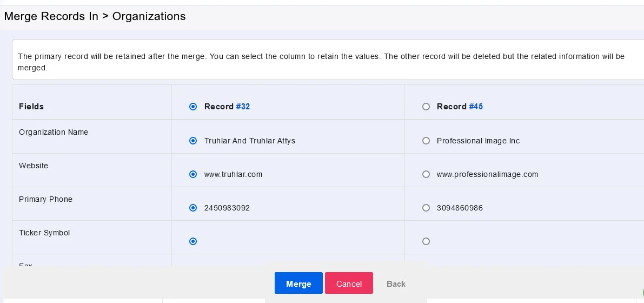Click the blue Merge button
This screenshot has width=644, height=303.
pyautogui.click(x=298, y=284)
